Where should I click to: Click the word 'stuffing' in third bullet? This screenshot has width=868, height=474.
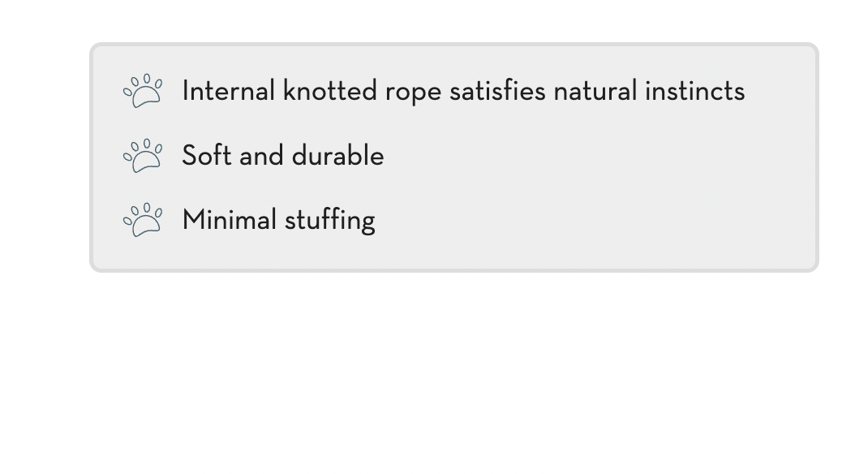tap(330, 221)
